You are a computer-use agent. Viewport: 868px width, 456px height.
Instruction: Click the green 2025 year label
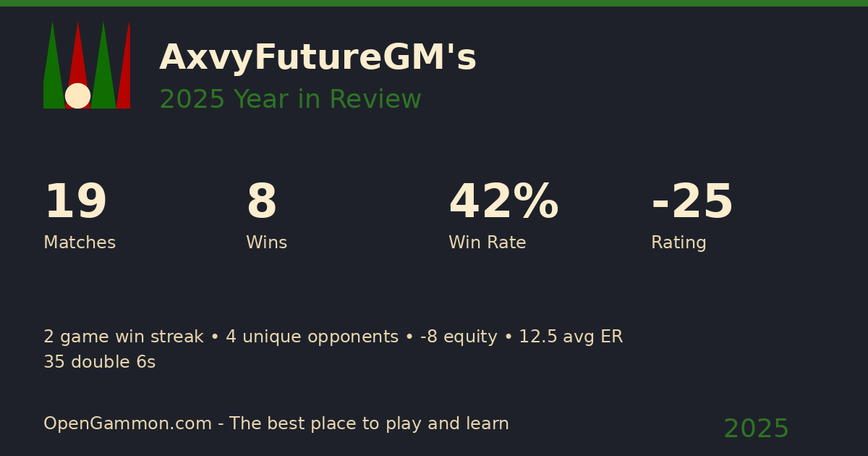tap(756, 429)
